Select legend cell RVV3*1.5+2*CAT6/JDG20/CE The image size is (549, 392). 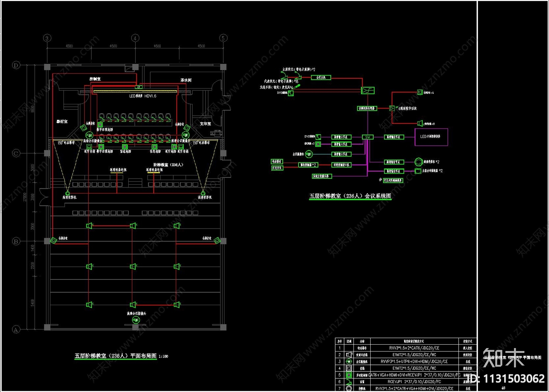pos(414,348)
